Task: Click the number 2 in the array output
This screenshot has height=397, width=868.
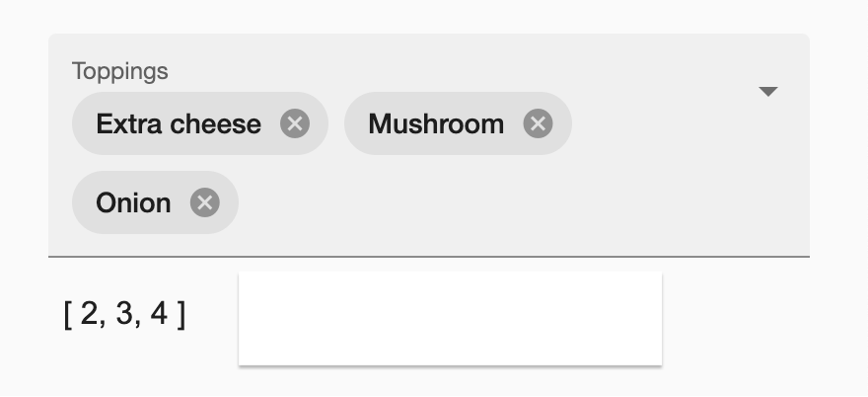Action: click(89, 314)
